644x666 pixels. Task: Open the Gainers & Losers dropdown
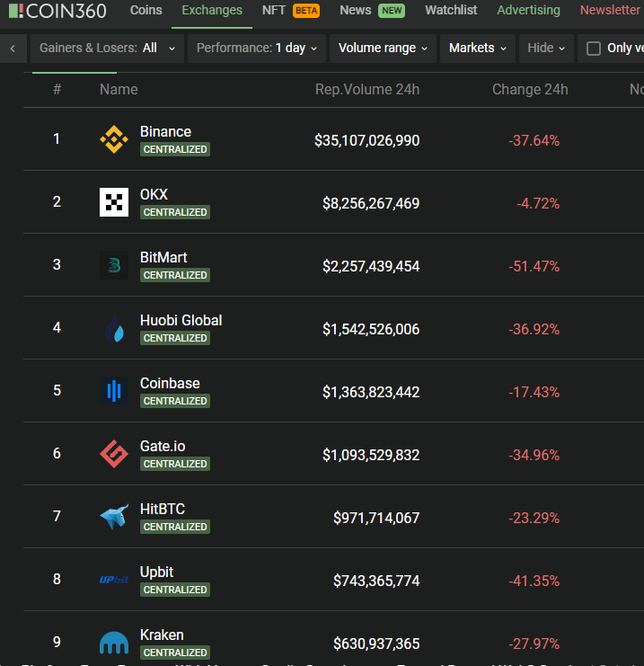107,49
